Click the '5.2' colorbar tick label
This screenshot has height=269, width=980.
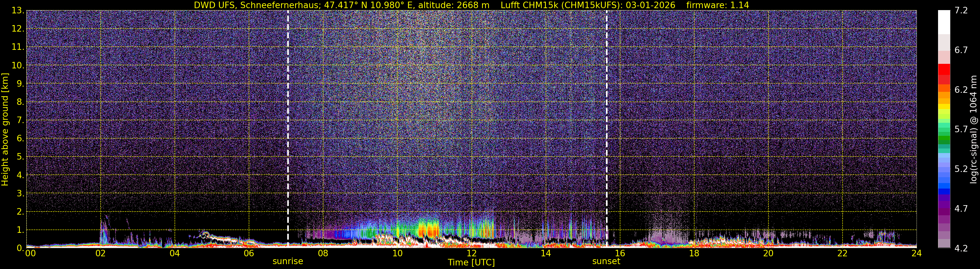tap(961, 169)
